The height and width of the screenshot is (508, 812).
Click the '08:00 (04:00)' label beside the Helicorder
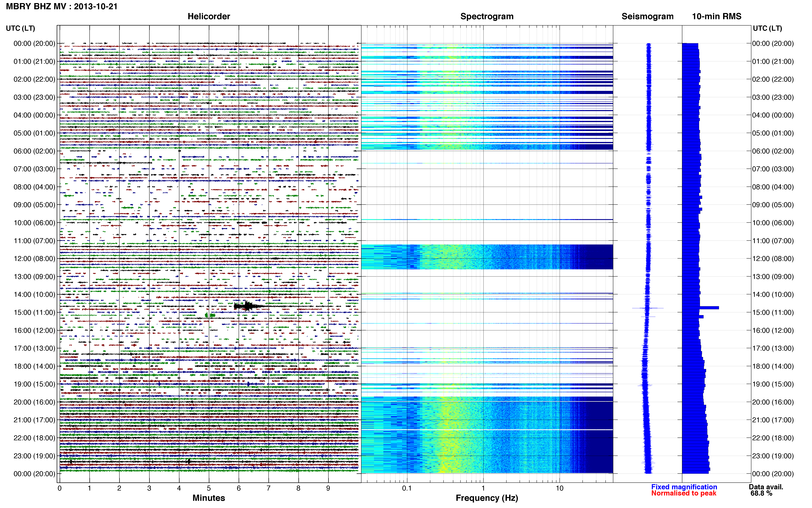(x=34, y=187)
